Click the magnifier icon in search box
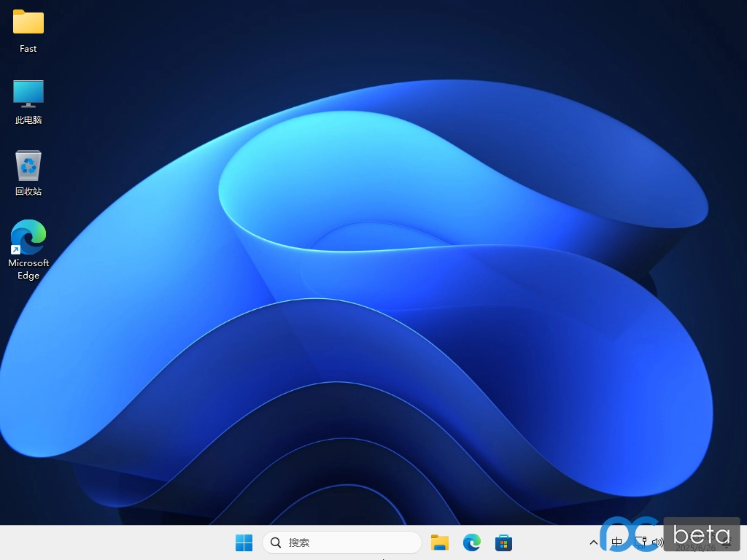The height and width of the screenshot is (560, 747). [x=276, y=542]
